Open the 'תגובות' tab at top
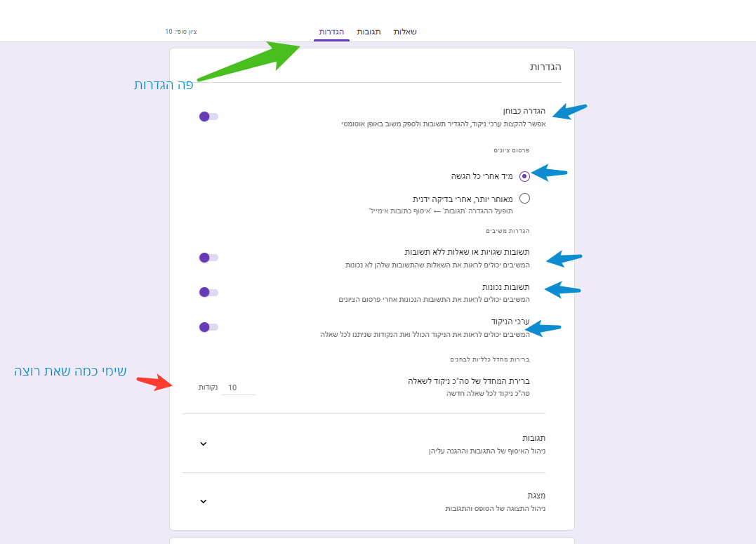 [369, 32]
